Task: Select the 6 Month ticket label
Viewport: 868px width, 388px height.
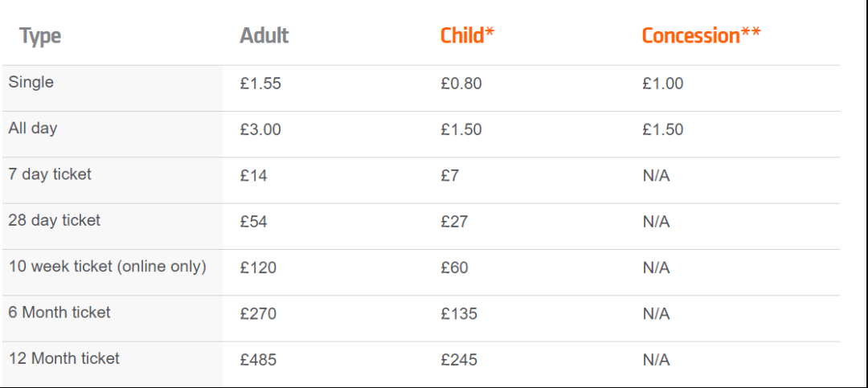Action: [59, 312]
